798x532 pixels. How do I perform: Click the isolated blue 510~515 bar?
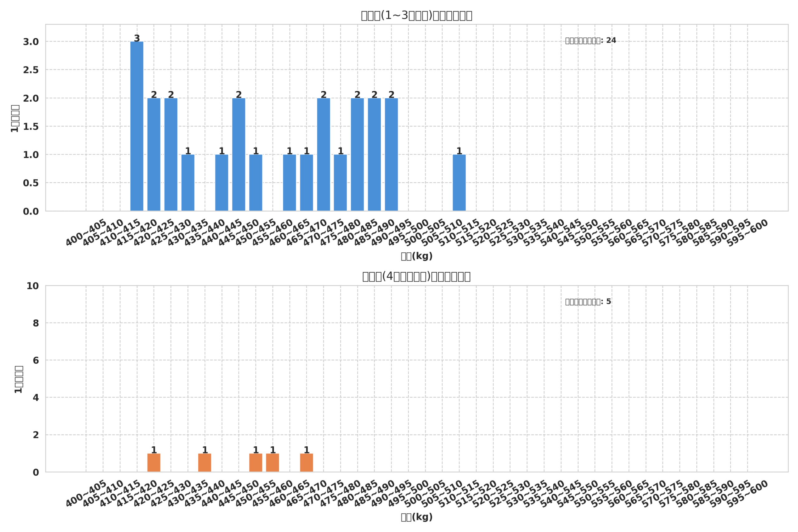click(x=459, y=183)
